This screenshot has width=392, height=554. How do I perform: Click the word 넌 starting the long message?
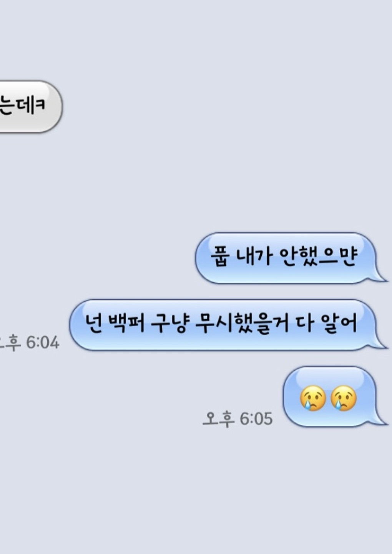[x=92, y=324]
